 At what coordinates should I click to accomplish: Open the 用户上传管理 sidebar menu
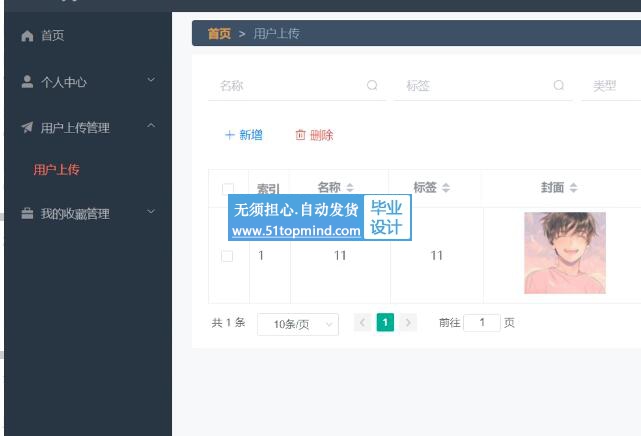[x=88, y=127]
